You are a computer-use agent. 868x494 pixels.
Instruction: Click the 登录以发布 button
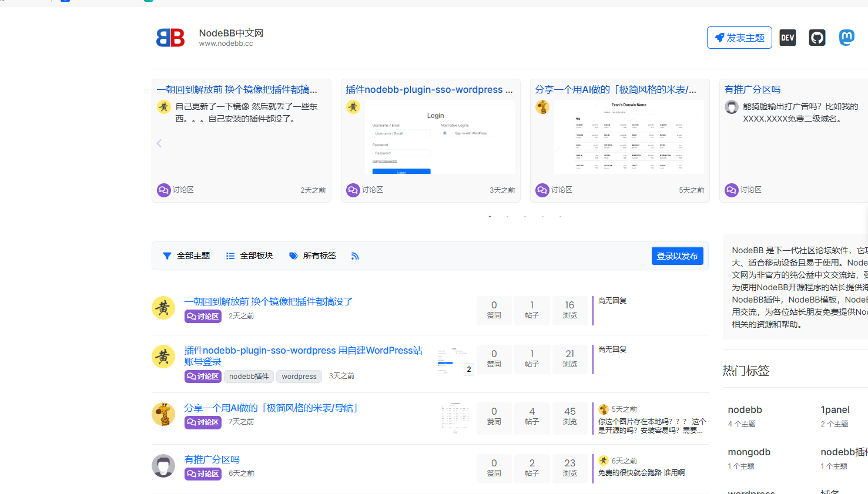677,256
